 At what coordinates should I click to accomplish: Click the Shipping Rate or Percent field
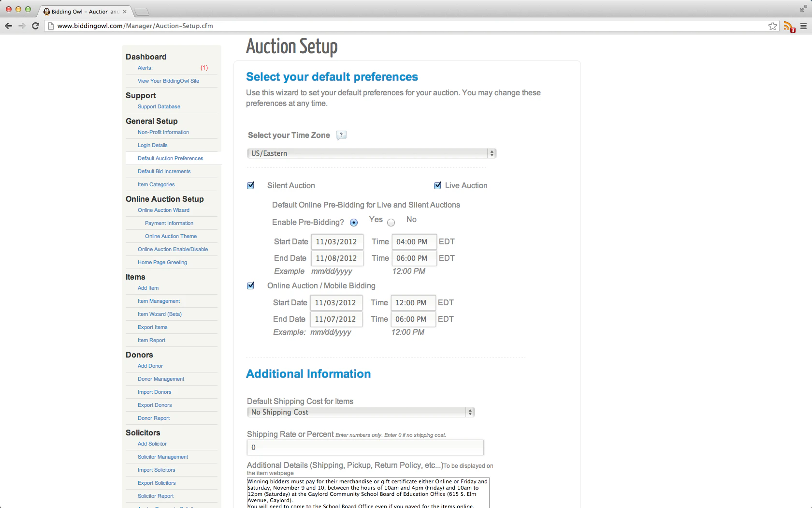365,448
